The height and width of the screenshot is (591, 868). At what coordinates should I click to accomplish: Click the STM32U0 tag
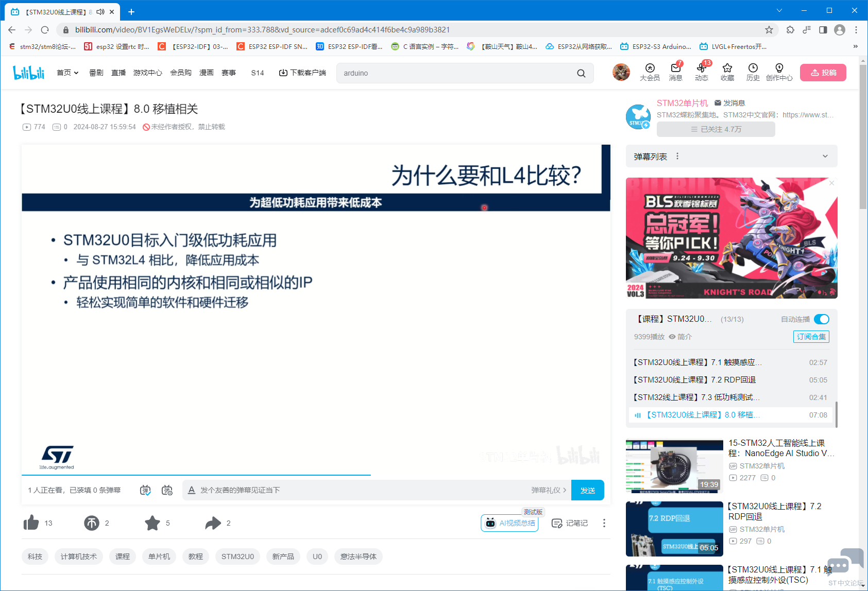[237, 557]
